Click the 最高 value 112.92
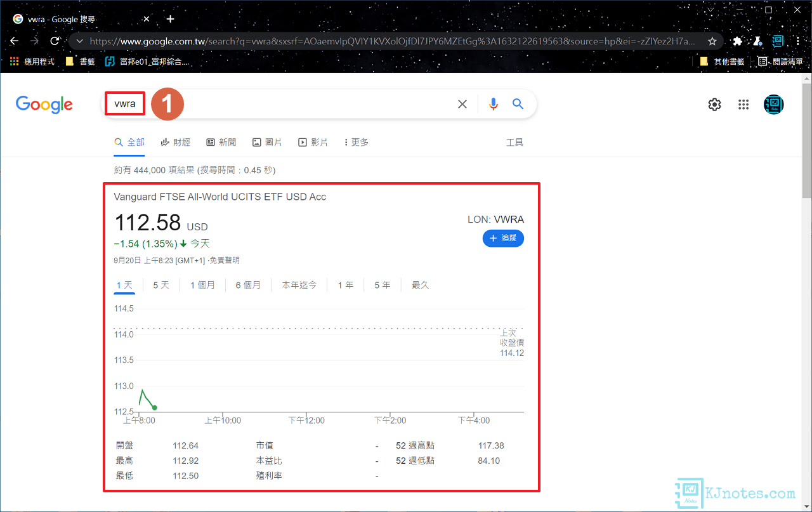812x512 pixels. pyautogui.click(x=186, y=461)
